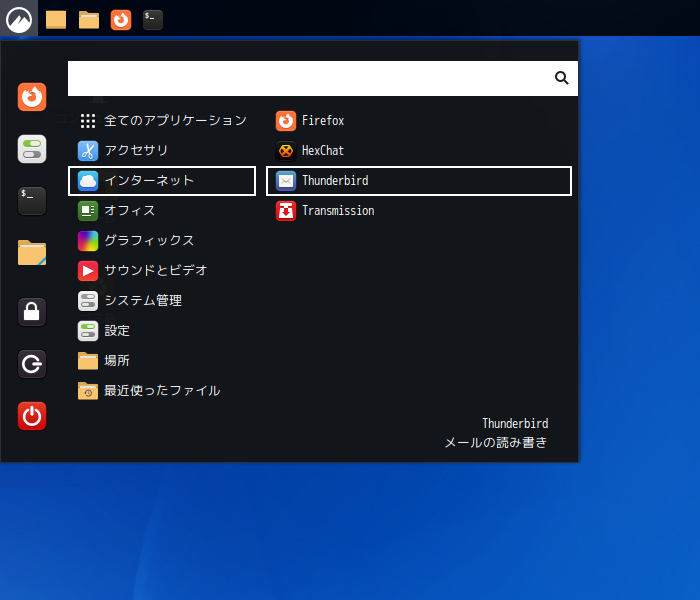Select the サウンドとビデオ category
This screenshot has width=700, height=600.
click(x=162, y=271)
